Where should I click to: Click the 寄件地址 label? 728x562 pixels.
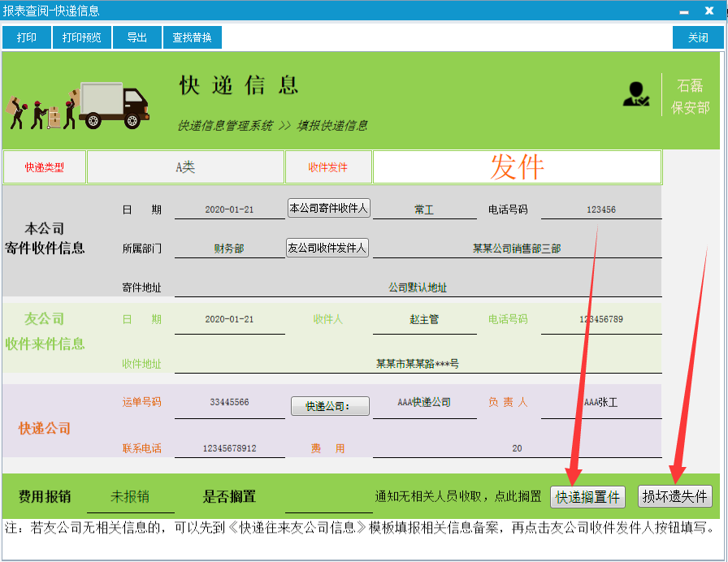141,287
